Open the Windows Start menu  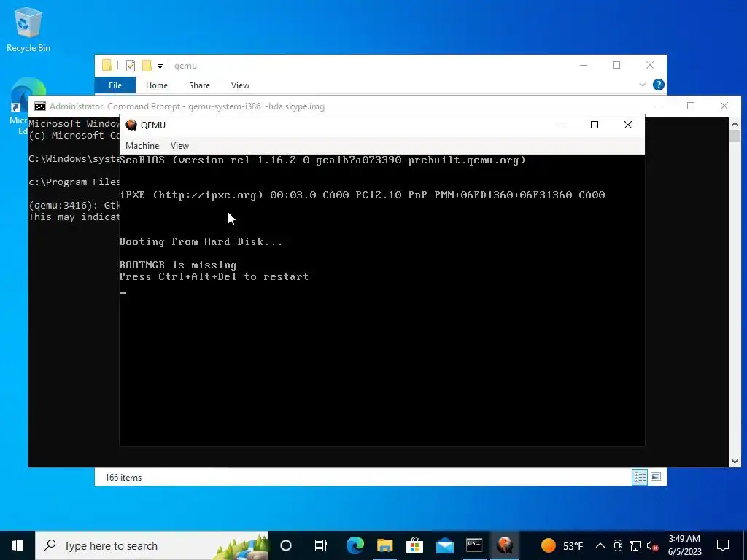18,545
